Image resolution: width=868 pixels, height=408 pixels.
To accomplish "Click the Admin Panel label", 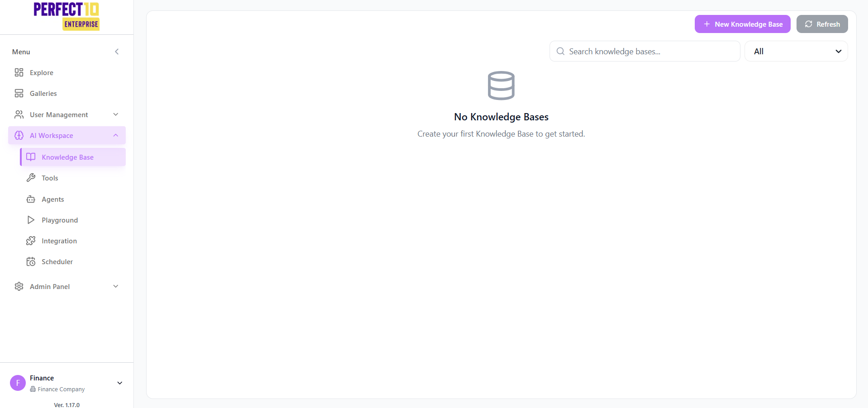I will pyautogui.click(x=50, y=286).
